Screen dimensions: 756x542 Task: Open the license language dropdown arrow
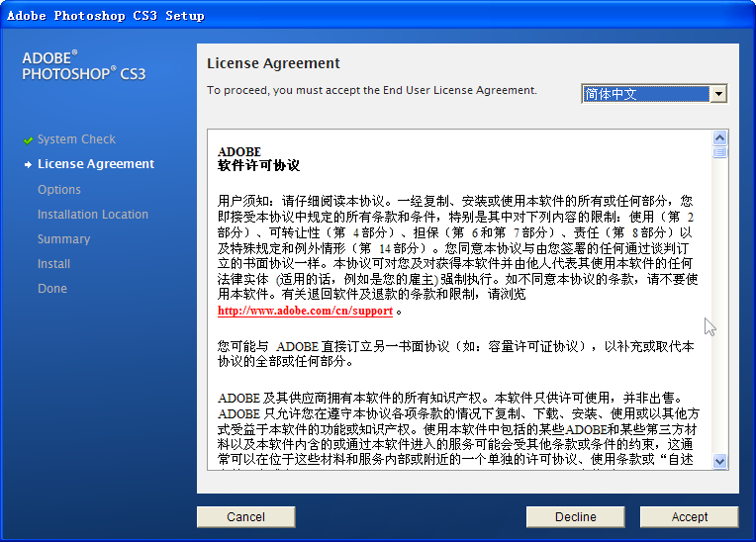point(718,94)
